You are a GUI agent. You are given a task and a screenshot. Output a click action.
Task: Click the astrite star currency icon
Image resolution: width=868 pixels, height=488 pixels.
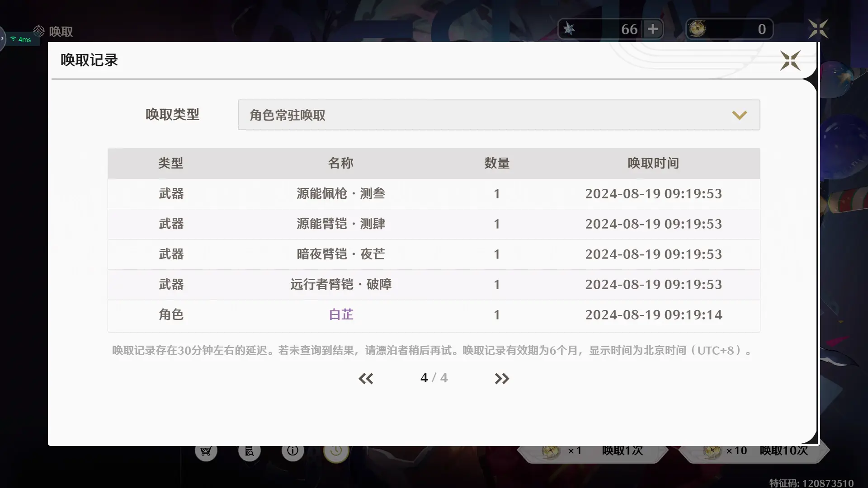(569, 29)
